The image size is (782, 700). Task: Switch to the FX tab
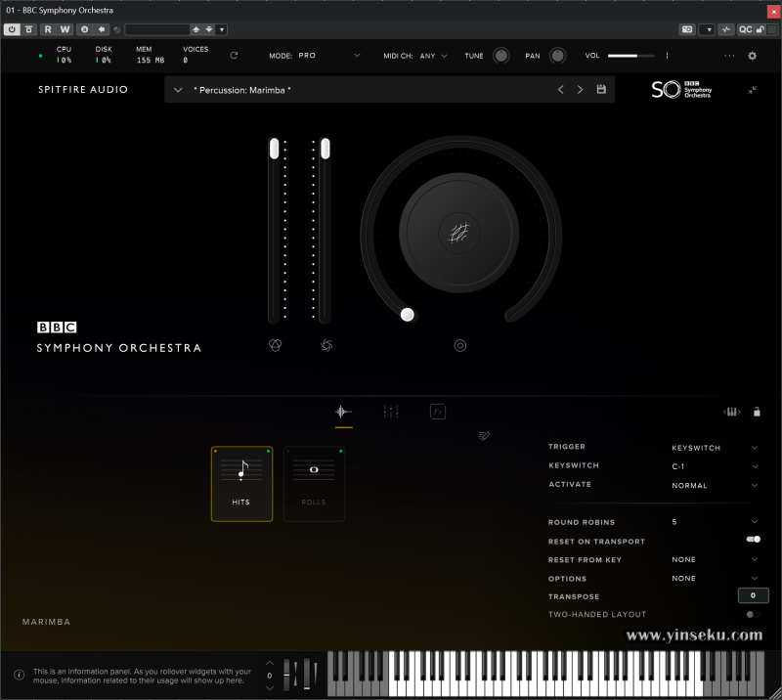(x=438, y=412)
